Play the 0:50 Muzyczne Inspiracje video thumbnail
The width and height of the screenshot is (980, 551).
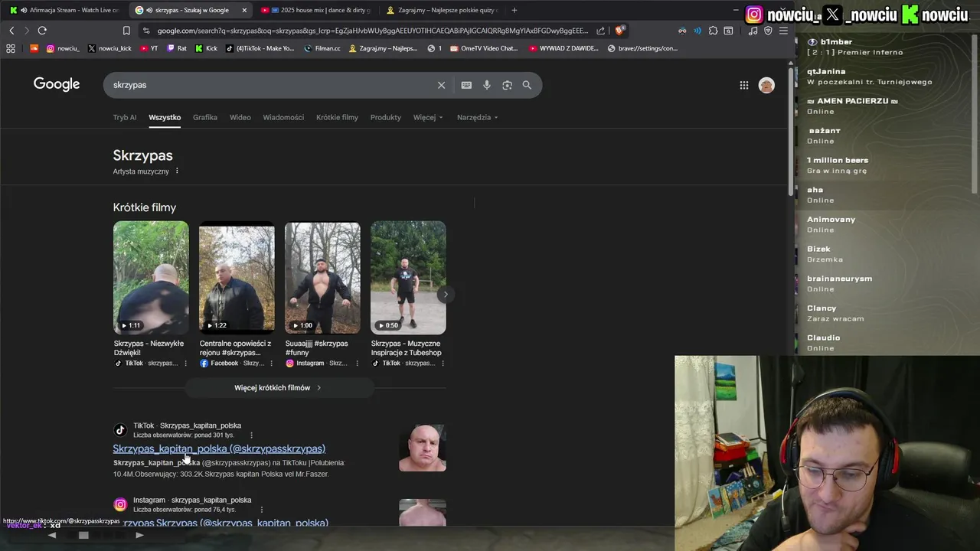point(408,278)
